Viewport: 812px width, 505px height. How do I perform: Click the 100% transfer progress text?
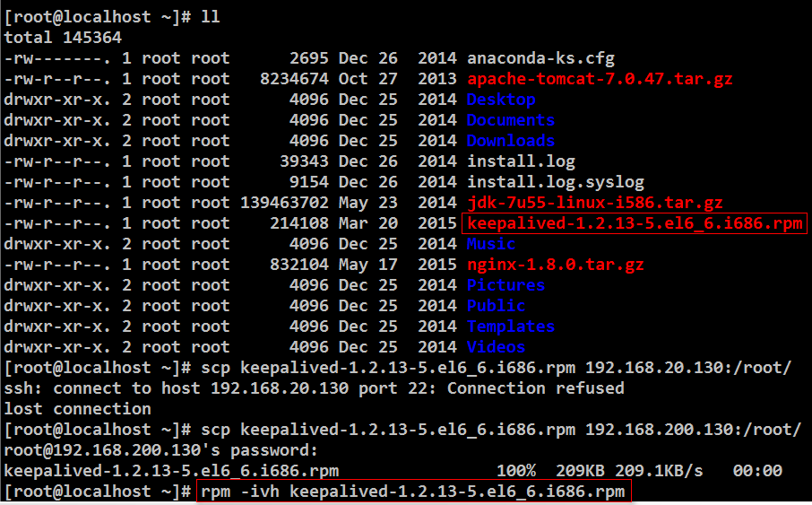pos(515,471)
